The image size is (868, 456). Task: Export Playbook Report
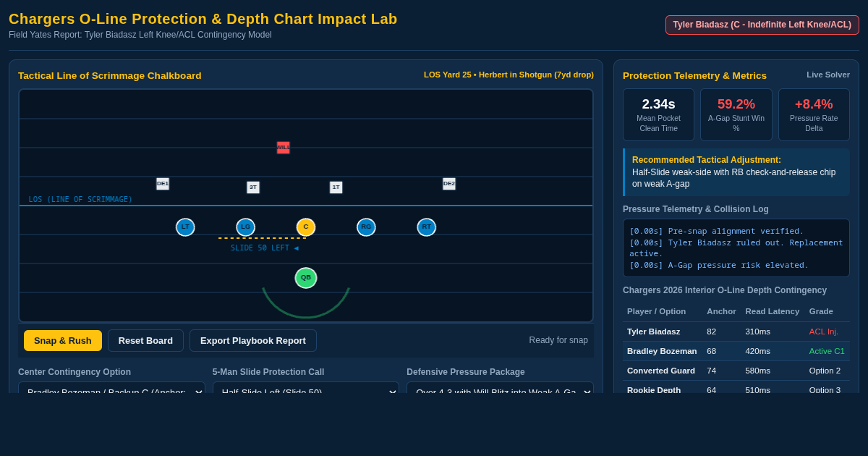coord(253,340)
